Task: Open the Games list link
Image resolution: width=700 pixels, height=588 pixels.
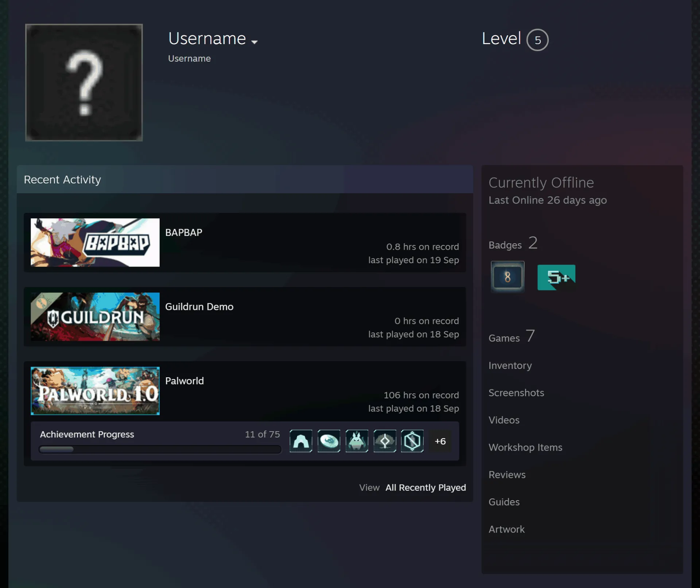Action: point(512,336)
